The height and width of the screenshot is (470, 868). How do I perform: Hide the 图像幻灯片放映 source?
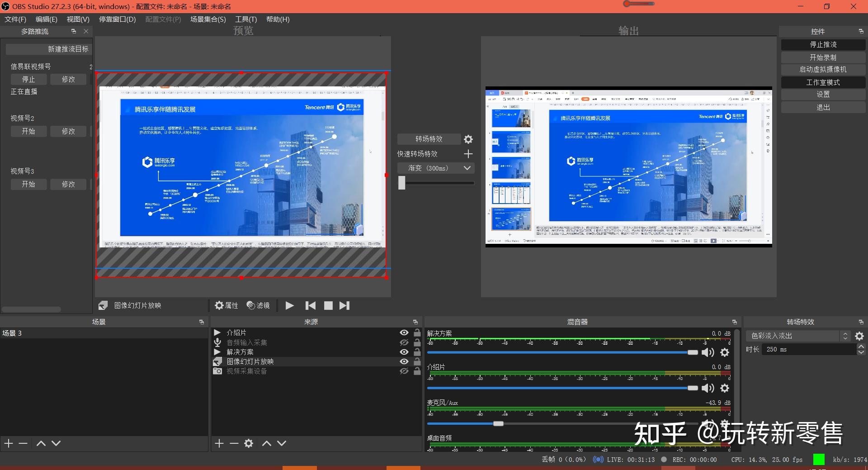(404, 361)
